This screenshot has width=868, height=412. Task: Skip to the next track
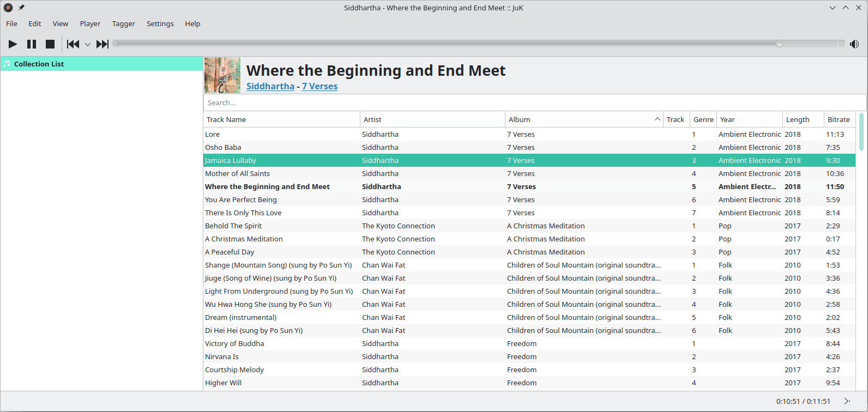[x=103, y=44]
